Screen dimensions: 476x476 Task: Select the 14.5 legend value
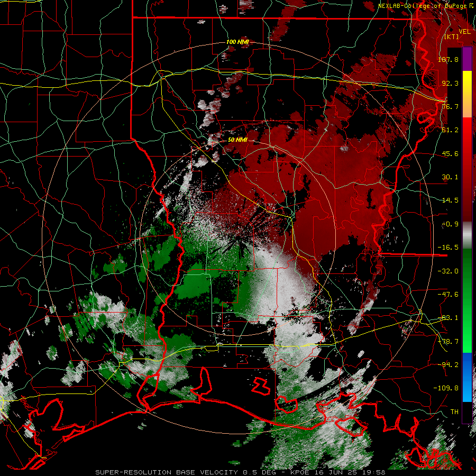(450, 200)
